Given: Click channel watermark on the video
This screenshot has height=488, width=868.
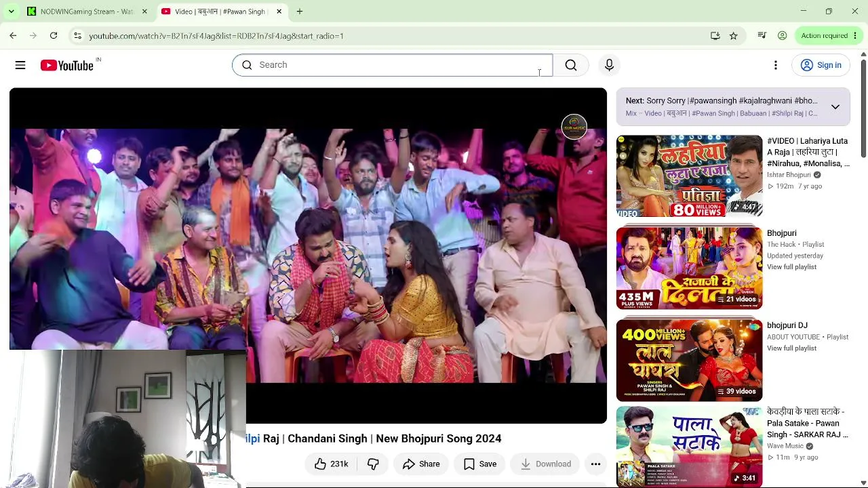Looking at the screenshot, I should click(574, 127).
